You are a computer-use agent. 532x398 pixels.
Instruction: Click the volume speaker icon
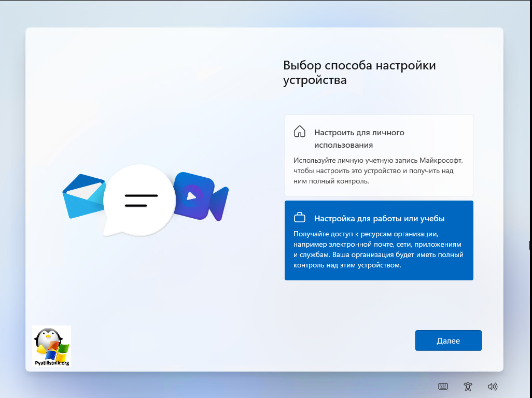(493, 387)
